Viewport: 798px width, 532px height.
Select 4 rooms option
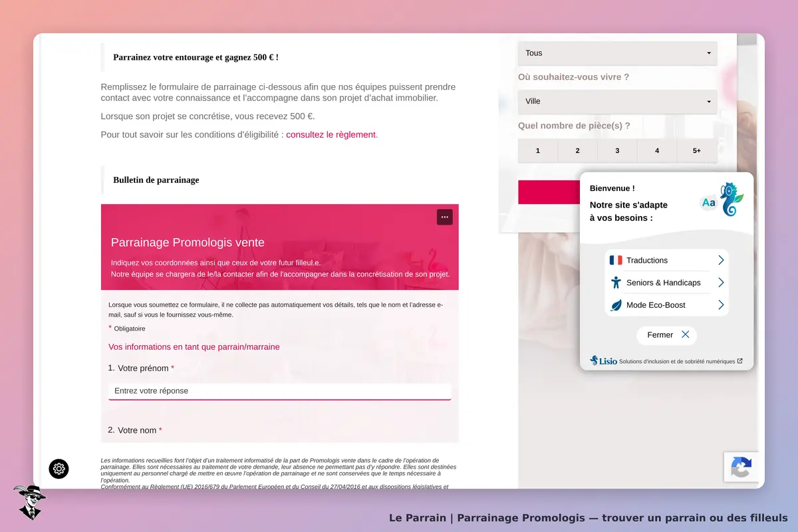[x=657, y=151]
